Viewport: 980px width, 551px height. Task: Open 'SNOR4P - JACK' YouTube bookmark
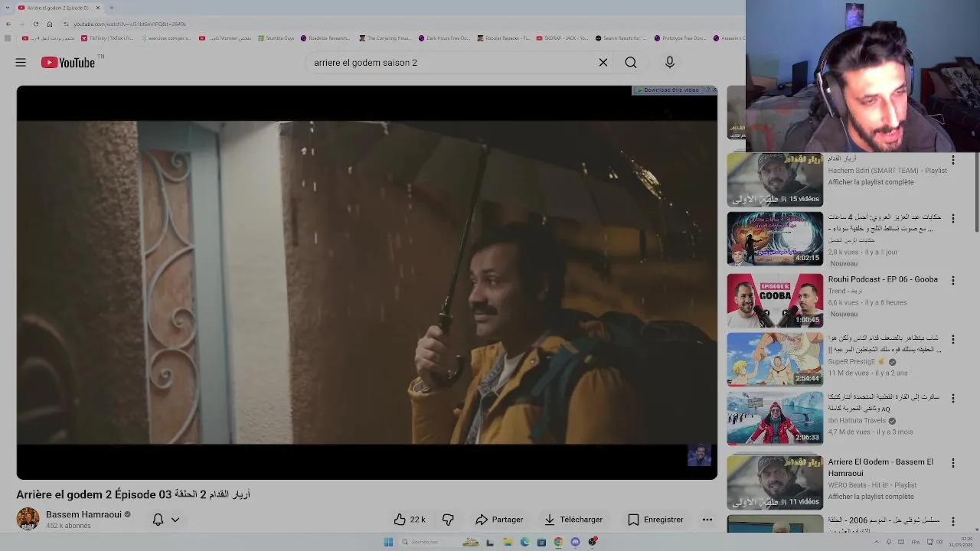click(563, 38)
